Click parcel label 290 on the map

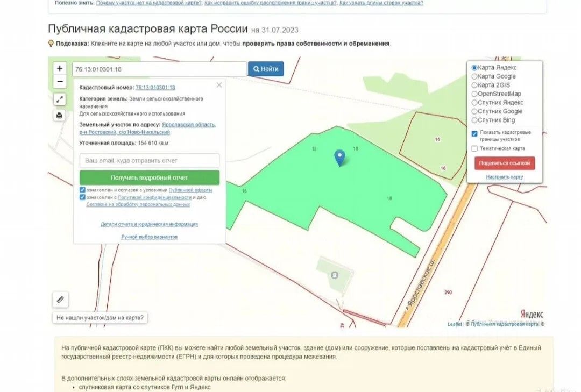[x=448, y=293]
